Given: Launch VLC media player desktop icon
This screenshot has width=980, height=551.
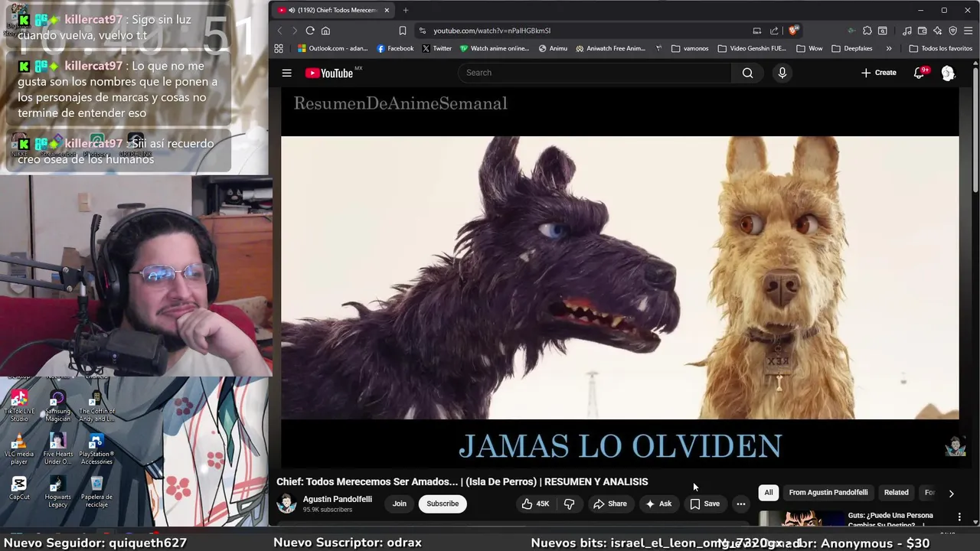Looking at the screenshot, I should click(19, 449).
